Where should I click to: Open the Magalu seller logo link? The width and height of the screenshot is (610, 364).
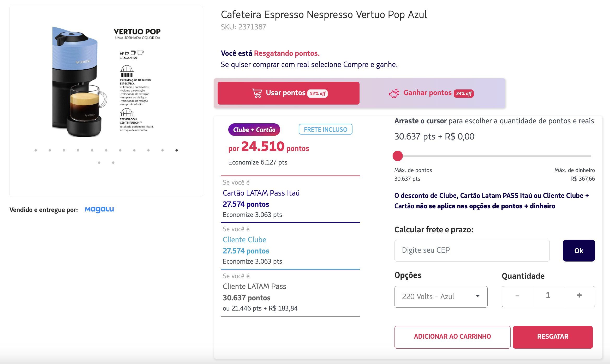pos(99,209)
